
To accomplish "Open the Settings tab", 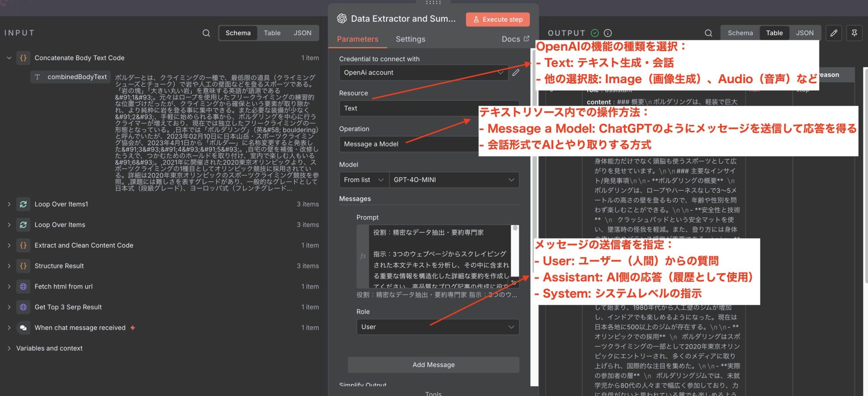I will (410, 39).
